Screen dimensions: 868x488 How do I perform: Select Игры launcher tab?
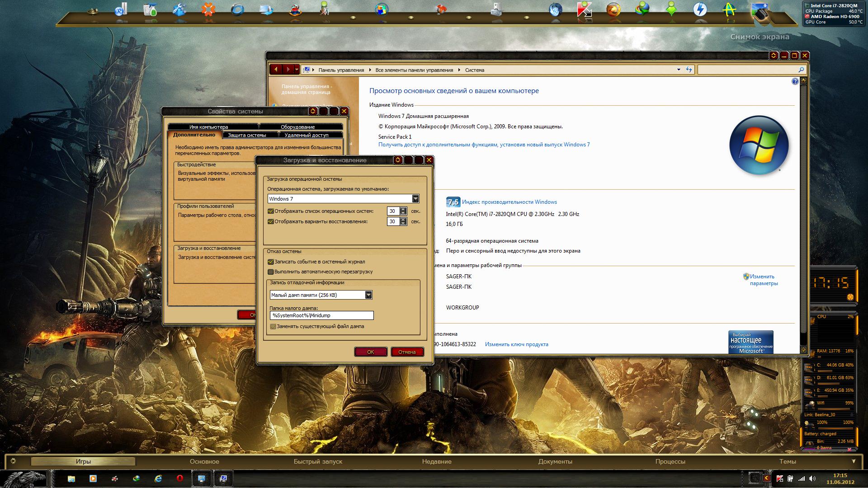pos(83,461)
